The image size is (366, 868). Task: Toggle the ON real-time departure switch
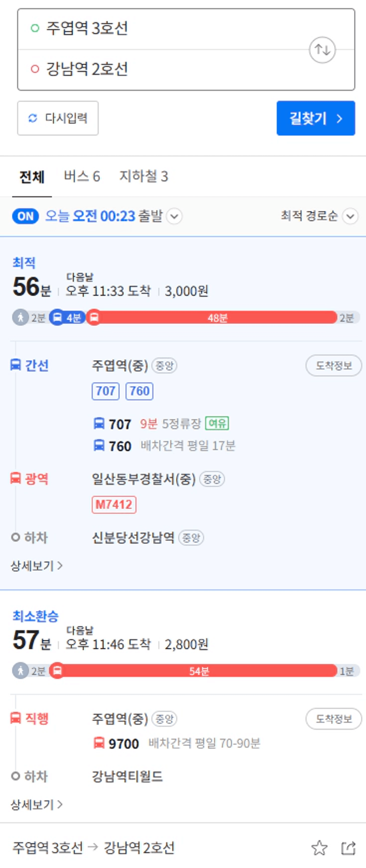pos(25,216)
